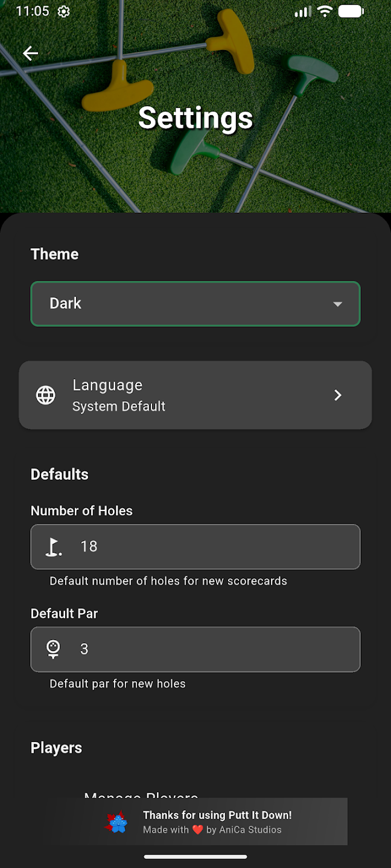The height and width of the screenshot is (868, 391).
Task: Tap the home gesture bar
Action: point(195,857)
